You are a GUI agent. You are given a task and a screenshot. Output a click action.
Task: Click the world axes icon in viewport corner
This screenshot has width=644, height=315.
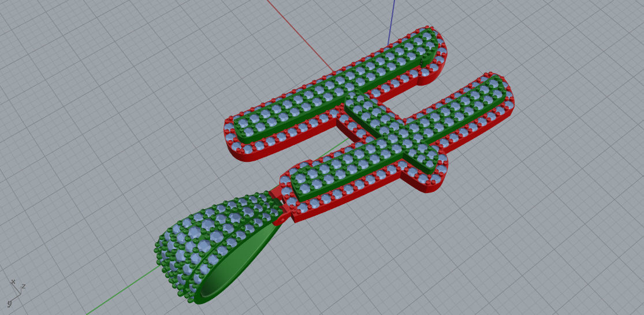point(16,293)
